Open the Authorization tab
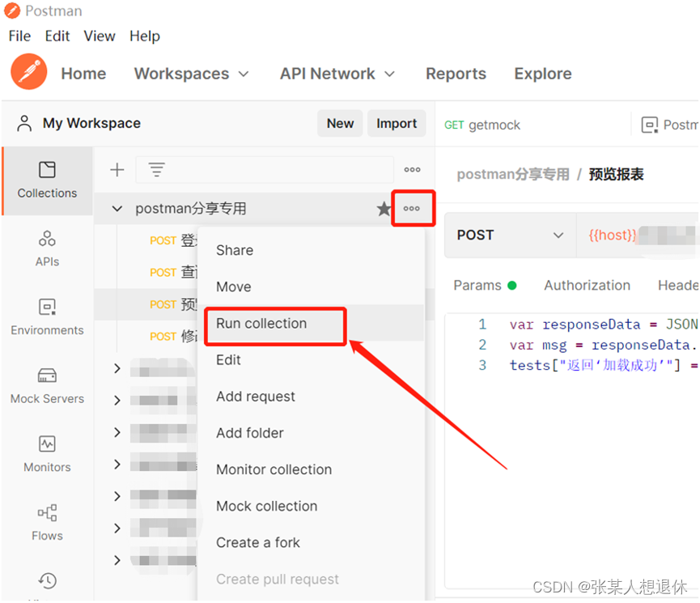 point(587,286)
